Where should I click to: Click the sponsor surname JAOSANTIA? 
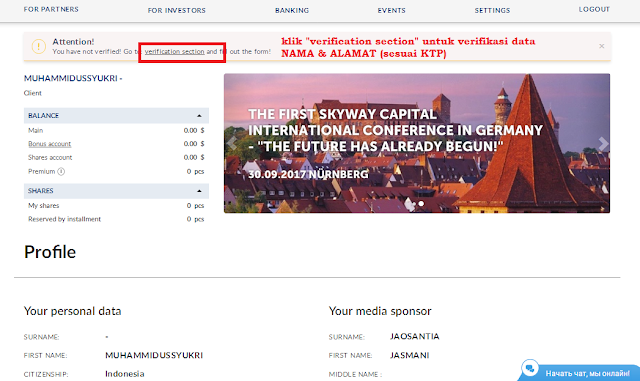point(414,336)
